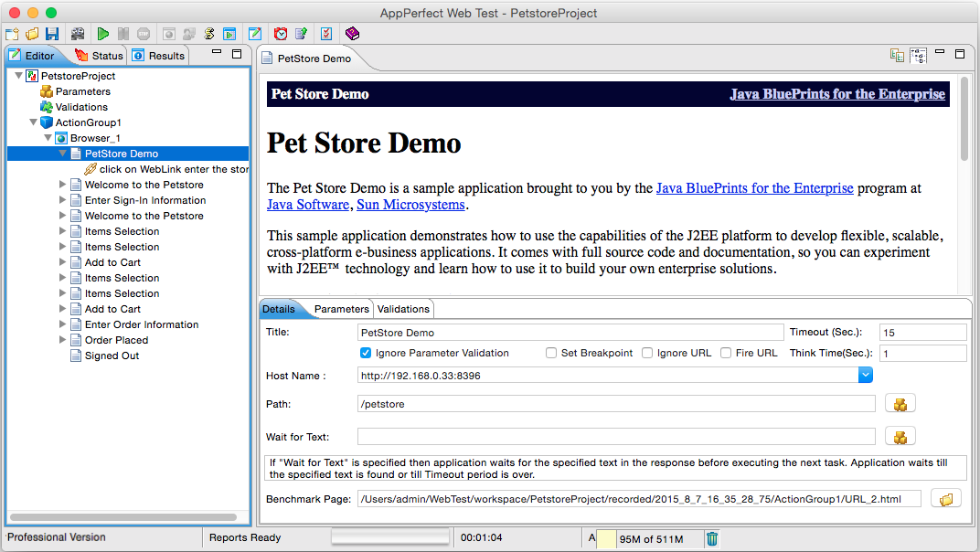Minimize the PetStore Demo view panel

coord(940,52)
